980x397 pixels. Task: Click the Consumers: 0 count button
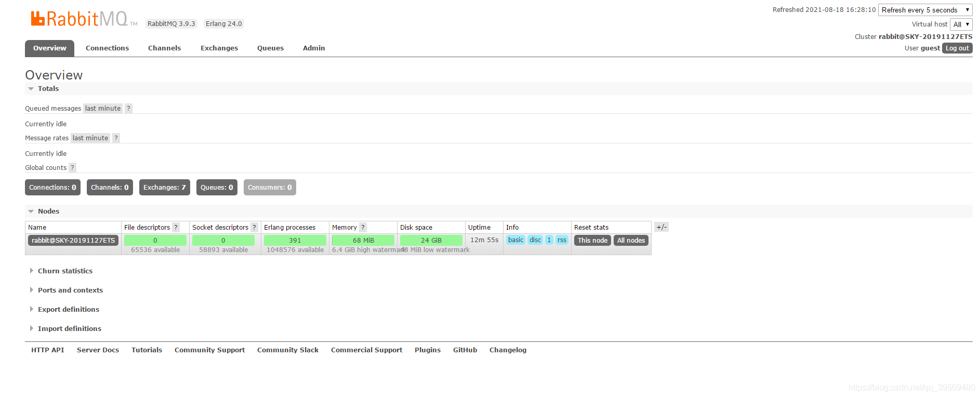coord(270,188)
